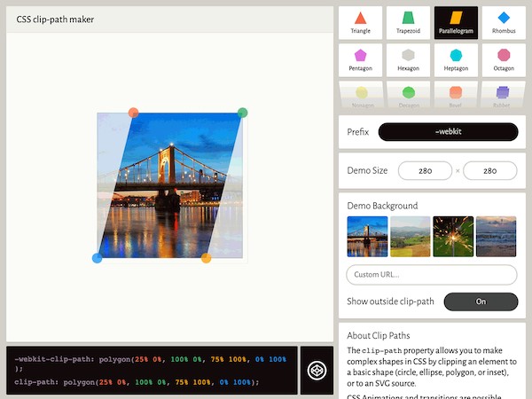532x399 pixels.
Task: Click the demo width size field
Action: click(425, 170)
